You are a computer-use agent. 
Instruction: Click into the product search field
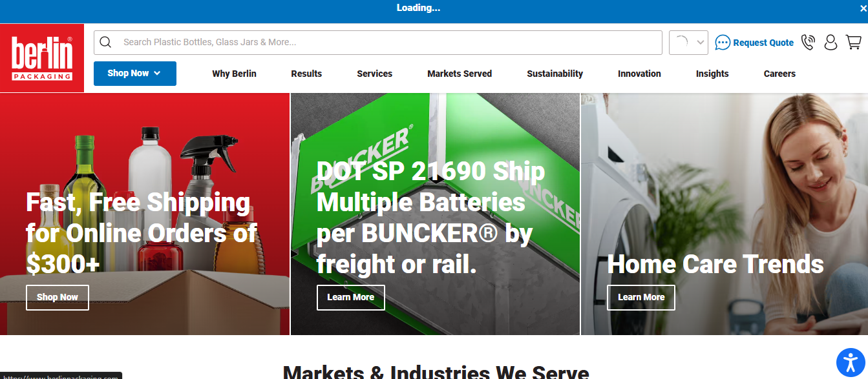click(x=388, y=43)
